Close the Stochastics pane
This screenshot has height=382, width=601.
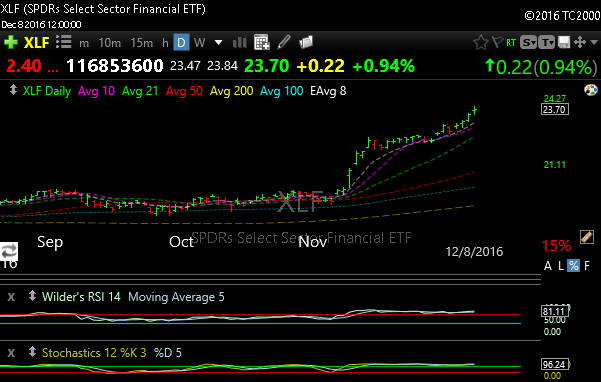pos(11,353)
